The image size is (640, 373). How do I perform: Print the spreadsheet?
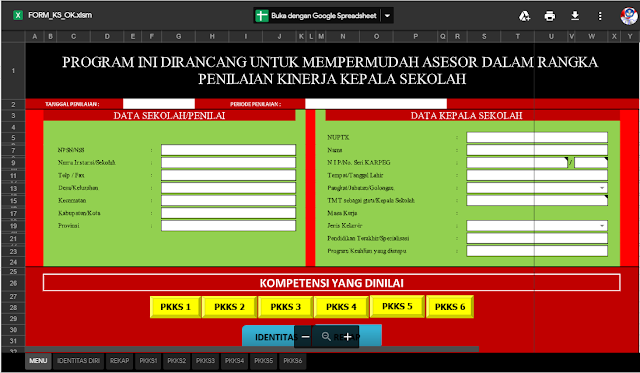click(550, 16)
